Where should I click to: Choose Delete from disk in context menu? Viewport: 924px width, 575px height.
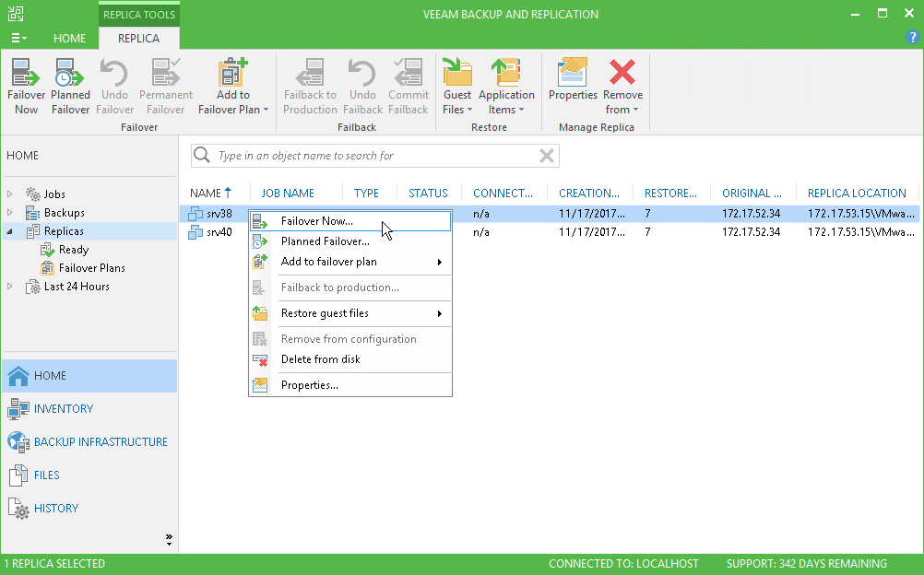[x=350, y=359]
